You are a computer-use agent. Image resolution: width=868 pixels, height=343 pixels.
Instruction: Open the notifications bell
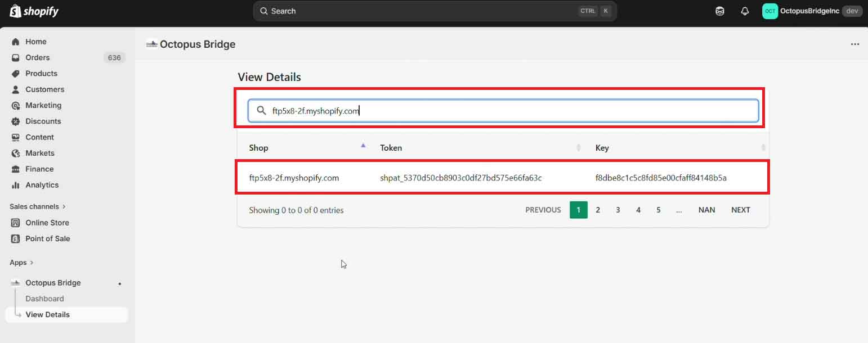[x=745, y=11]
